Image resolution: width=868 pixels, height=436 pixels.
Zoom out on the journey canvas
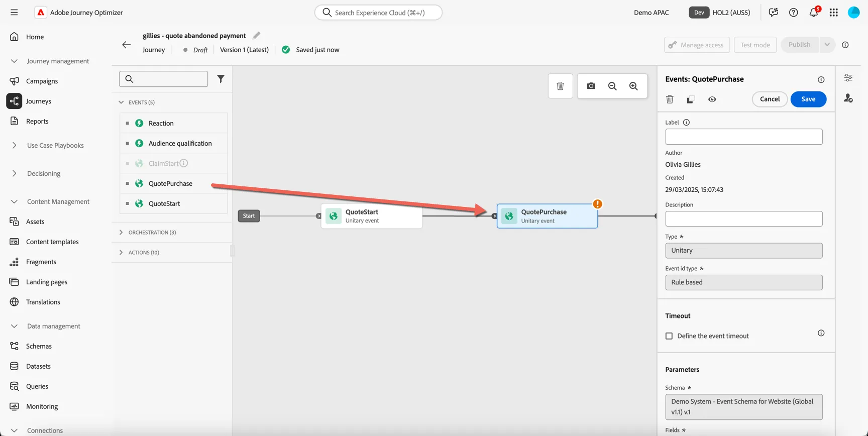pos(612,86)
